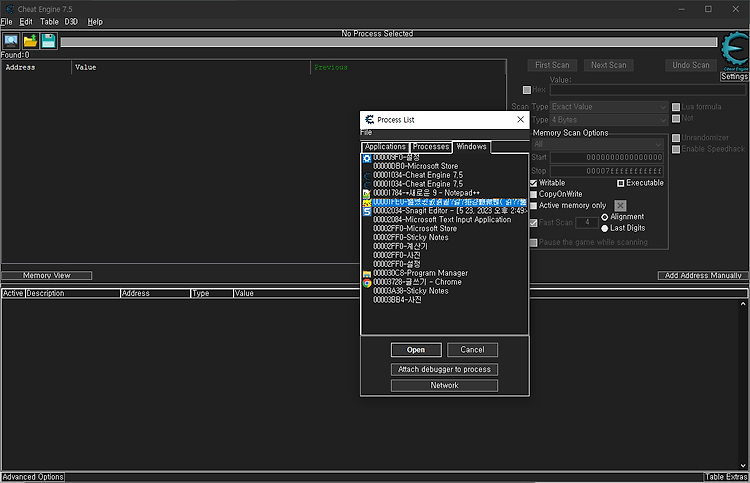The height and width of the screenshot is (483, 750).
Task: Click the Memory View button
Action: click(46, 275)
